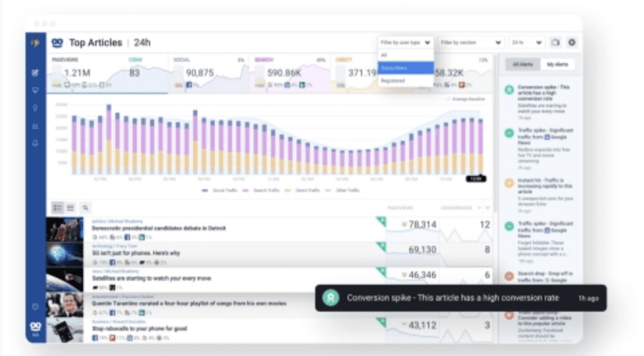The width and height of the screenshot is (644, 356).
Task: Toggle the Direct Traffic legend item
Action: tap(303, 190)
